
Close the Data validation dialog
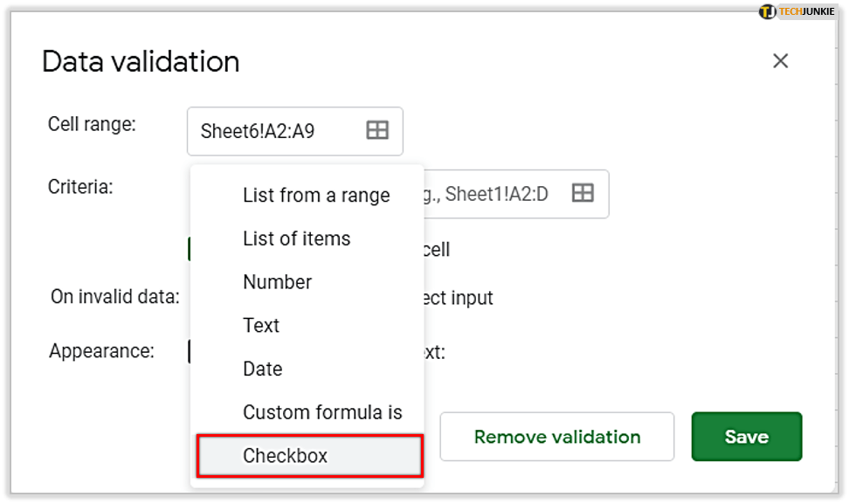(780, 60)
